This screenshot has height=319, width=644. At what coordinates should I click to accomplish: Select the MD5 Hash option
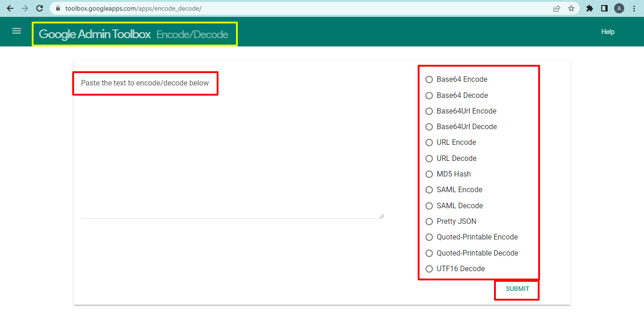point(429,174)
